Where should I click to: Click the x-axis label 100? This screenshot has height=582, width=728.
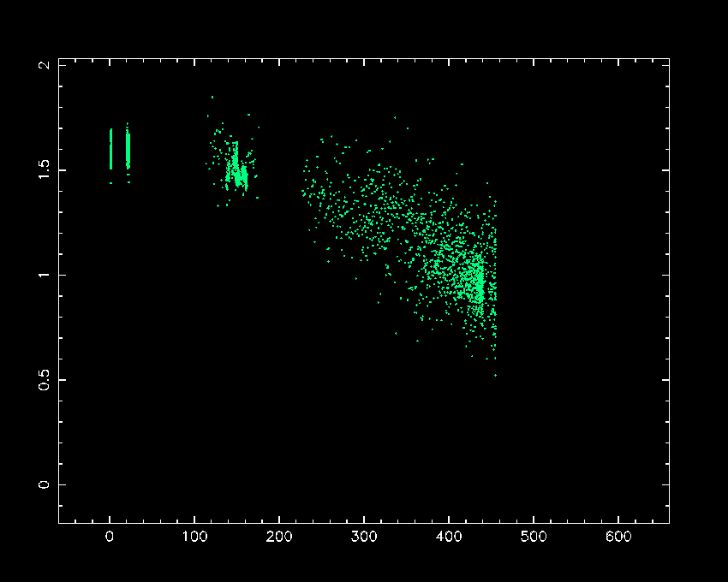click(x=194, y=537)
